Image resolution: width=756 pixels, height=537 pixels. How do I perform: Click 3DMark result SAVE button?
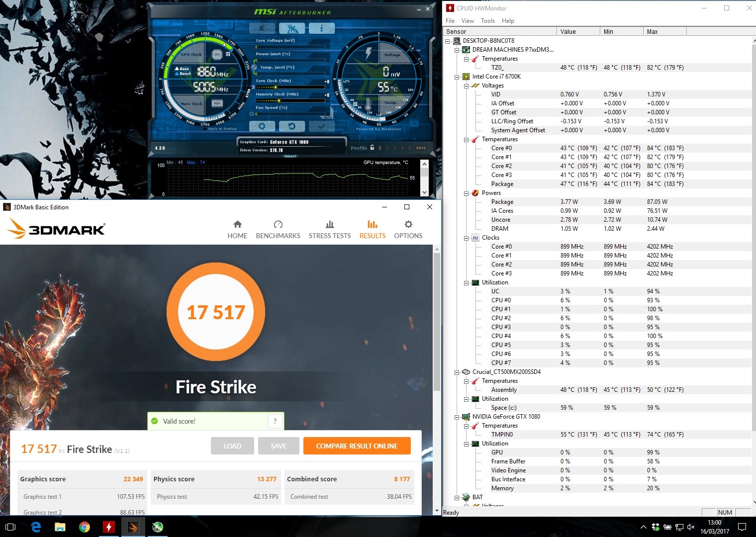click(x=279, y=446)
